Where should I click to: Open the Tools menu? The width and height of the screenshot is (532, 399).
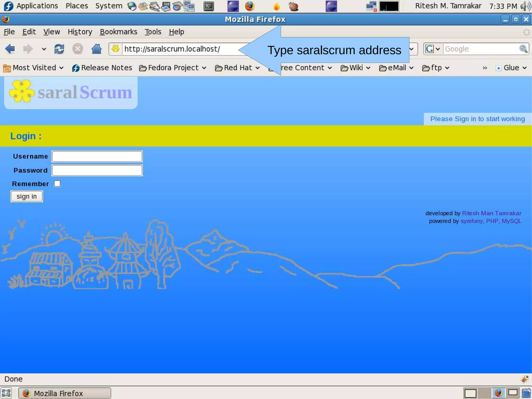point(153,32)
